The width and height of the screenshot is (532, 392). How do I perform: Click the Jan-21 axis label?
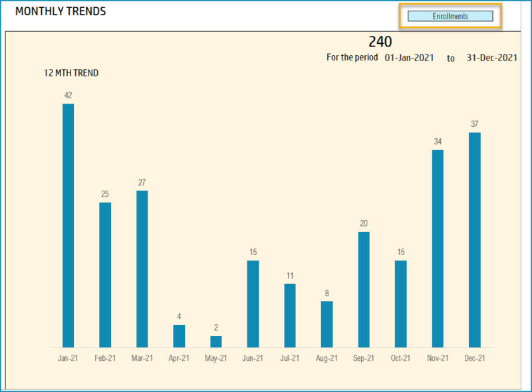(x=68, y=357)
